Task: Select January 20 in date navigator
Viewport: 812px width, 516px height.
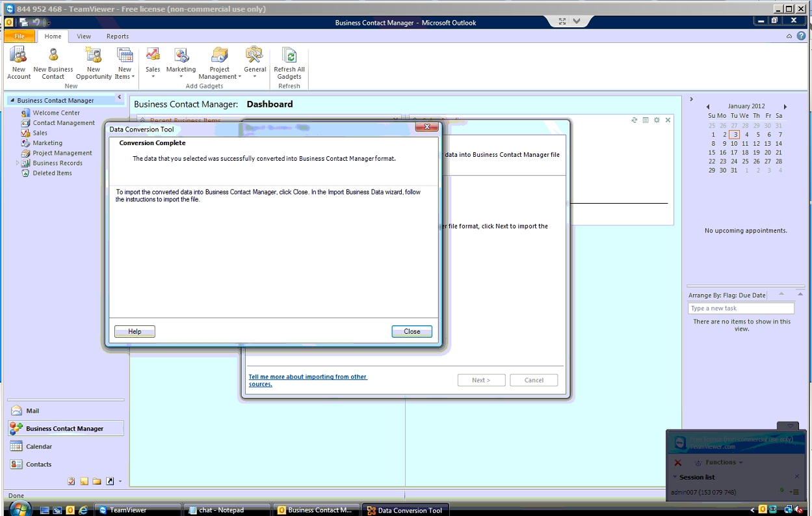Action: 767,152
